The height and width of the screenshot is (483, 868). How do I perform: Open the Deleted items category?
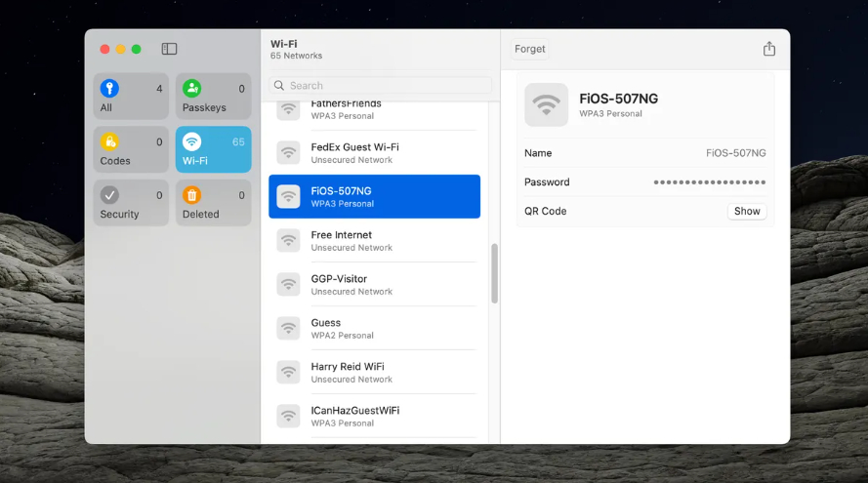coord(213,202)
